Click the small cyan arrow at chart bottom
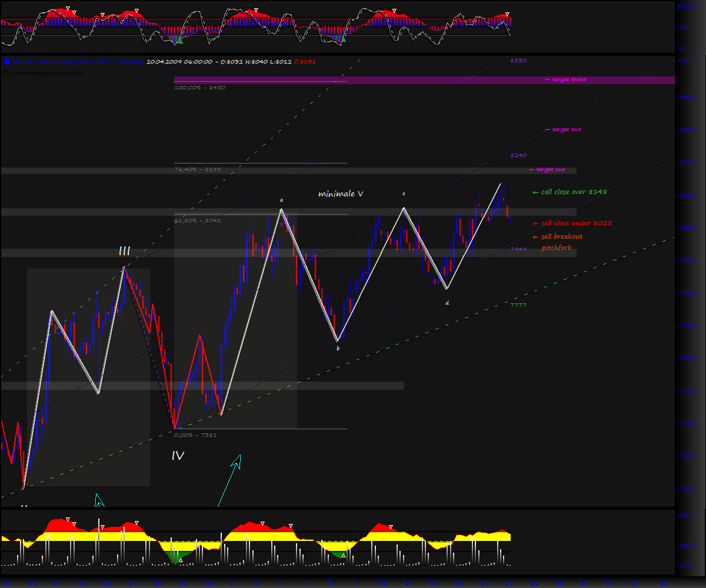The width and height of the screenshot is (706, 588). coord(99,500)
